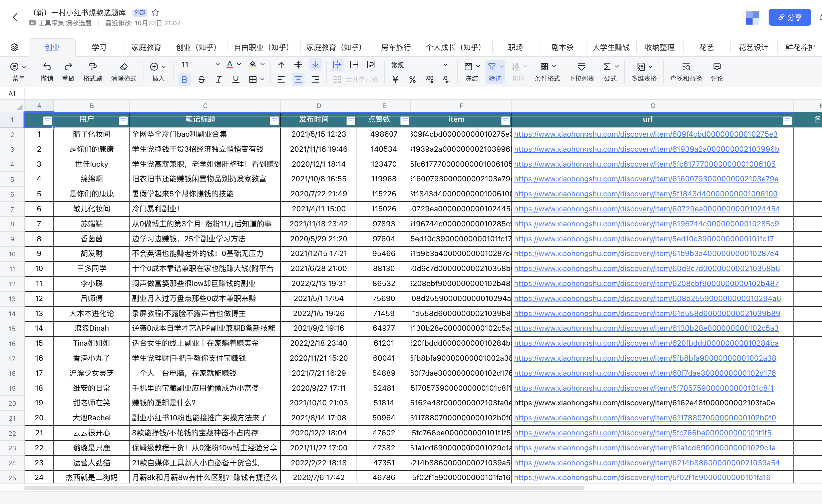Screen dimensions: 822x504
Task: Click the 工具采集 爆款选题 folder path
Action: point(65,23)
